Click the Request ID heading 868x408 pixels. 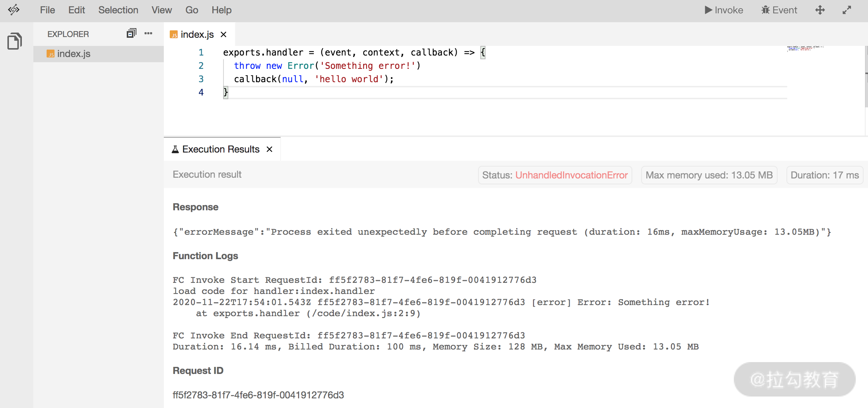pos(198,371)
